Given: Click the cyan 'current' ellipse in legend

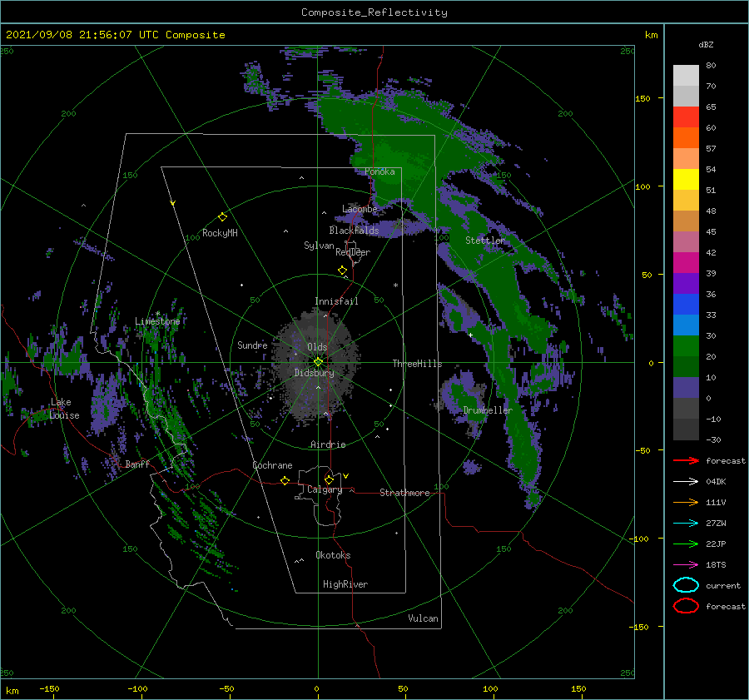Looking at the screenshot, I should pos(686,585).
